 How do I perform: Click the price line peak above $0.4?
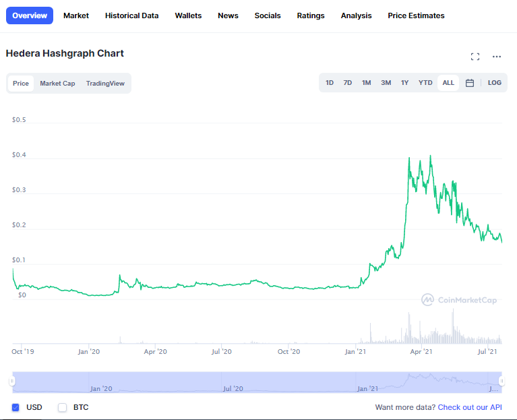[430, 156]
